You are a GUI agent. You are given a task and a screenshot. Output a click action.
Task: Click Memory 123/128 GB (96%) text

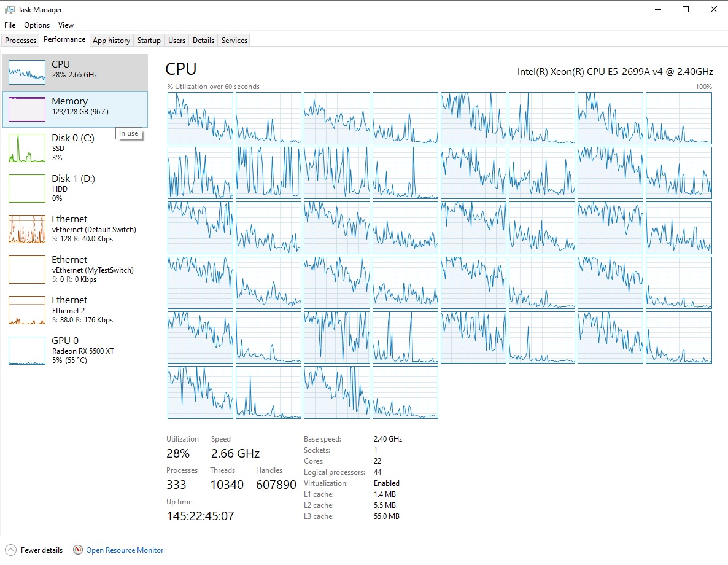point(80,106)
